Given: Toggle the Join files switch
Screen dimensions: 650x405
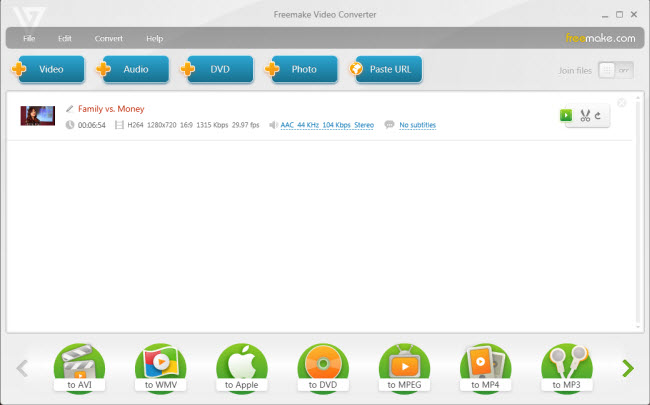Looking at the screenshot, I should pos(616,70).
